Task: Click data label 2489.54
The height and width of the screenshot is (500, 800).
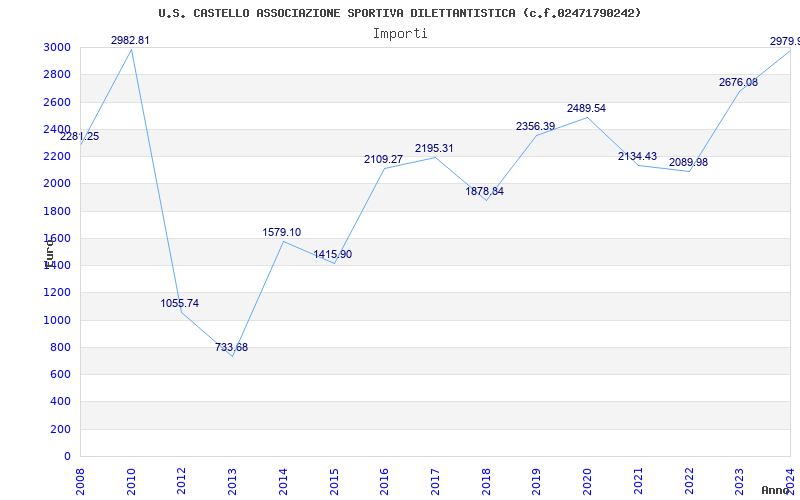Action: [x=586, y=109]
